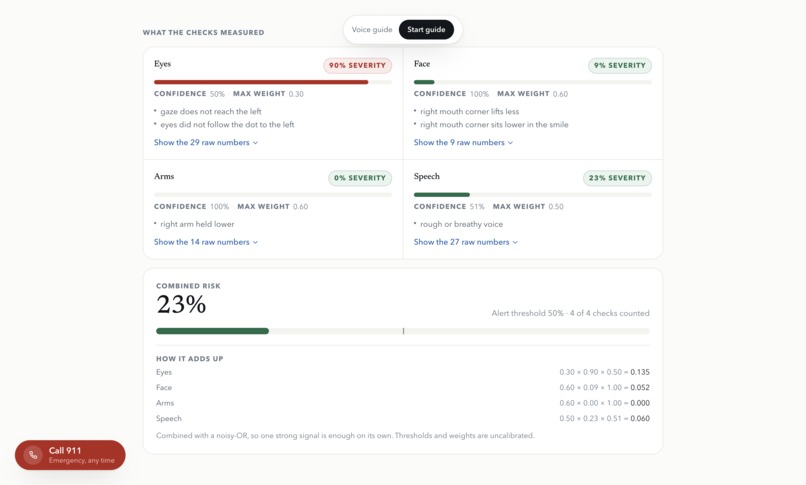Click the Arms card heading

pos(164,176)
